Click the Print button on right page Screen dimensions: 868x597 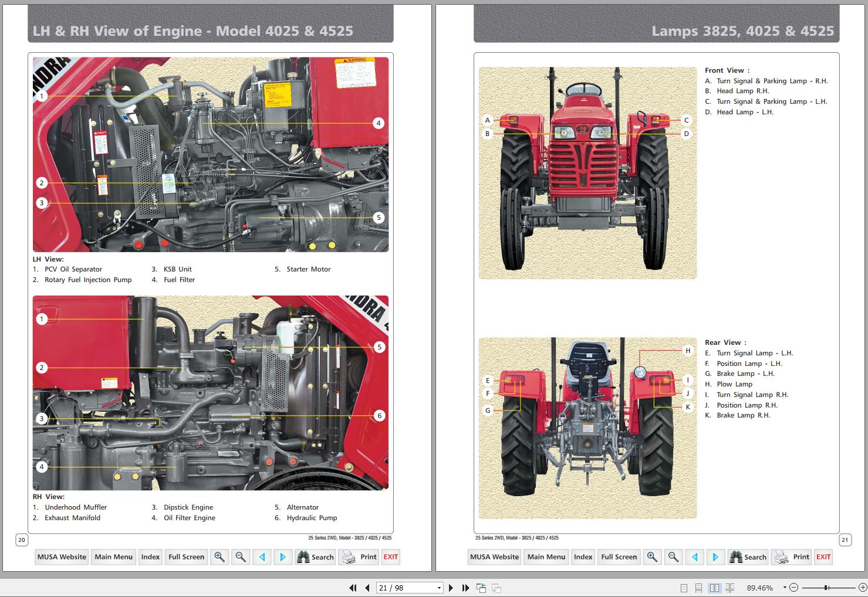pos(793,557)
